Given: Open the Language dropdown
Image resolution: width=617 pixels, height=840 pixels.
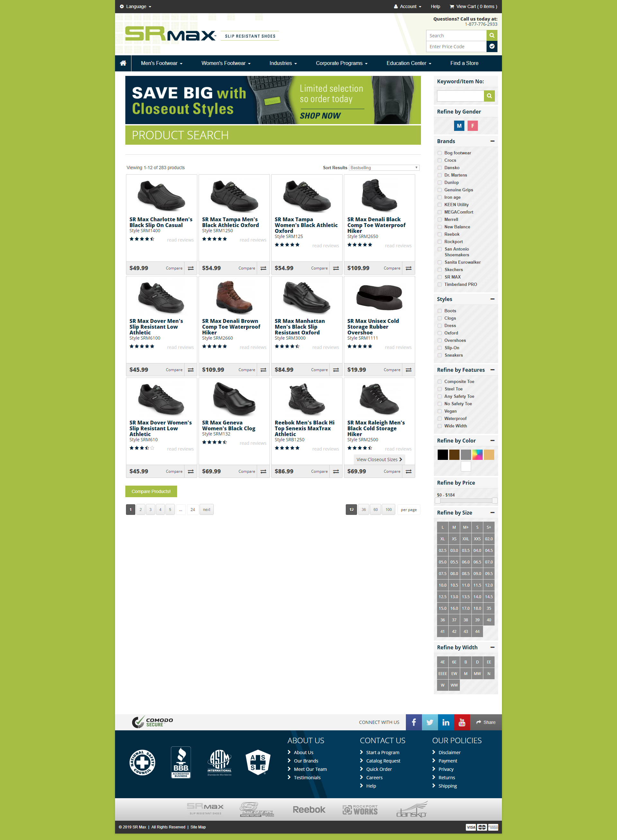Looking at the screenshot, I should point(136,6).
